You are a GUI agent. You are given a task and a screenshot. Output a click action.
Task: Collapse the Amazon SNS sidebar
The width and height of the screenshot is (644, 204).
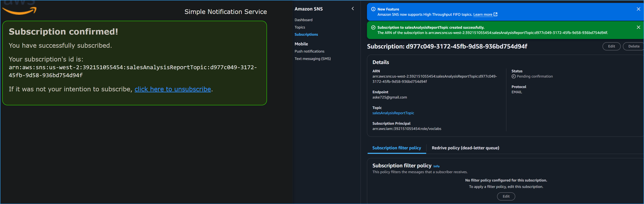click(353, 9)
